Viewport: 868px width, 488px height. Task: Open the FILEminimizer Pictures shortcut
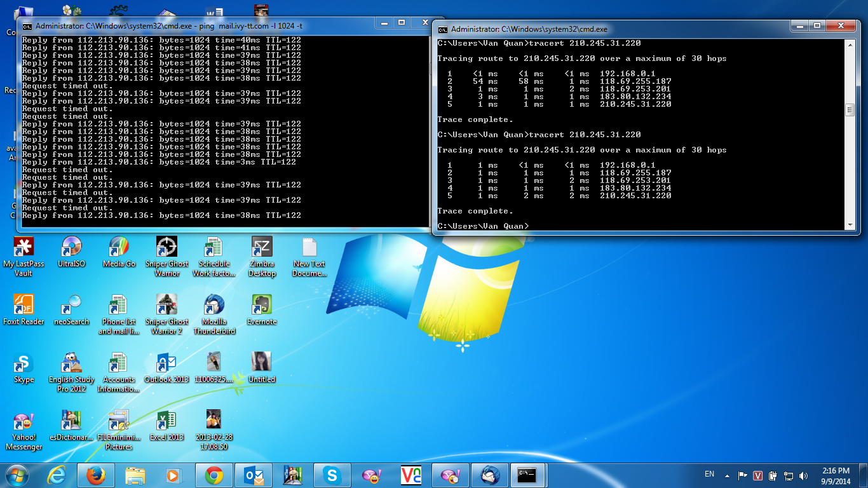(x=119, y=430)
